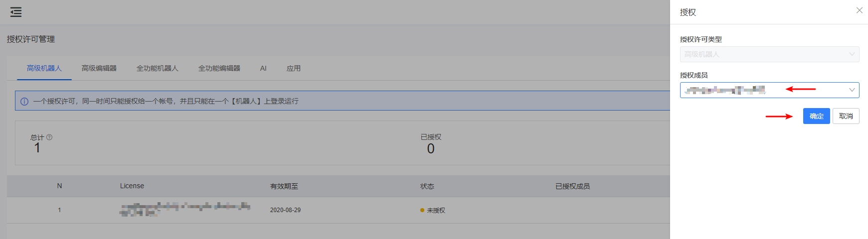Expand the 授权成员 dropdown arrow

tap(852, 90)
